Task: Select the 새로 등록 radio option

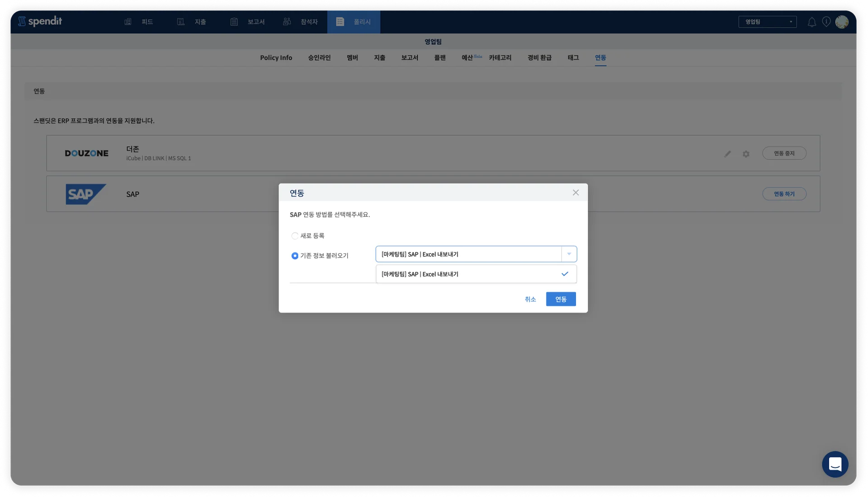Action: tap(295, 236)
